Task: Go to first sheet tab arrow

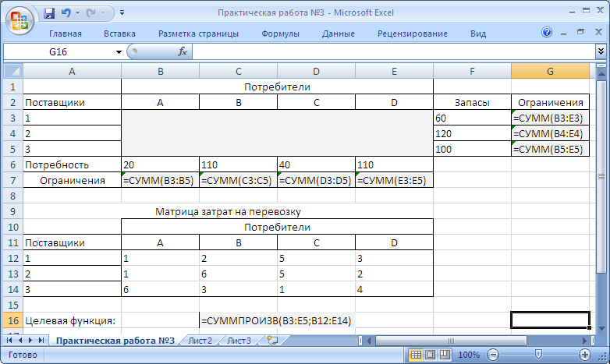Action: coord(9,341)
